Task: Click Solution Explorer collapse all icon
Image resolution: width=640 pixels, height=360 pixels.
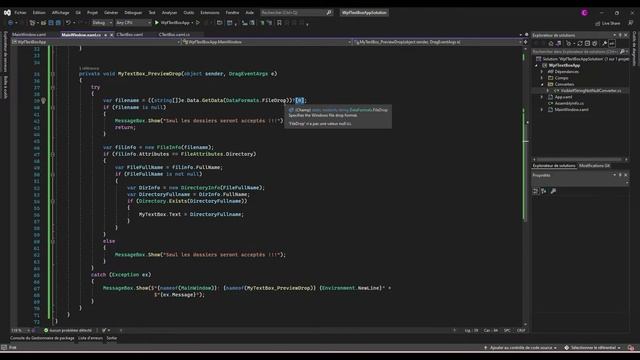Action: click(587, 43)
